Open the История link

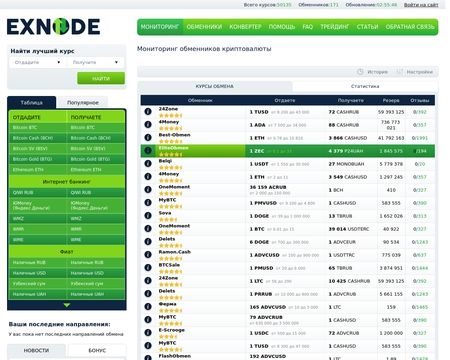pyautogui.click(x=377, y=72)
